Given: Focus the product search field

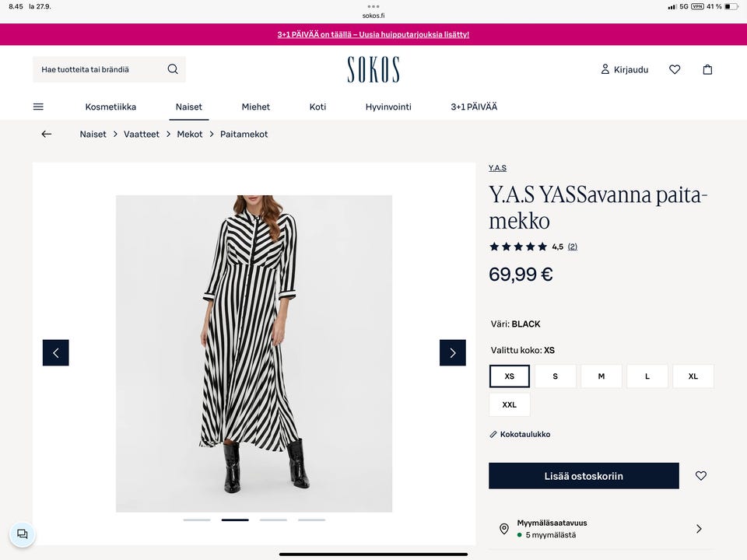Looking at the screenshot, I should (x=101, y=69).
